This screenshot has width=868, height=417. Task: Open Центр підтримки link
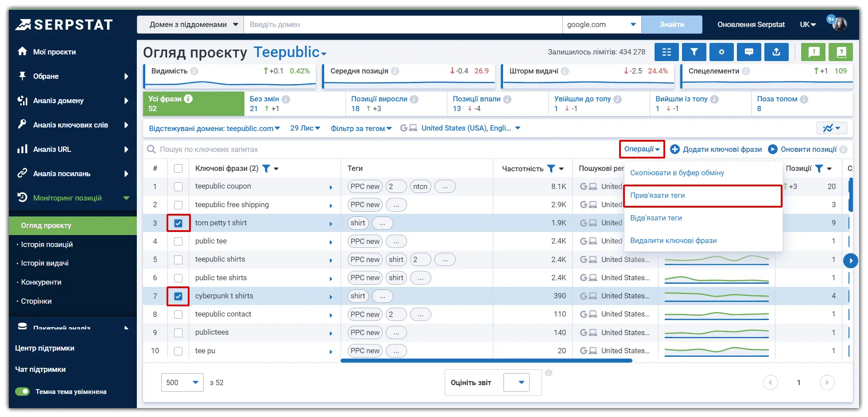(x=45, y=348)
